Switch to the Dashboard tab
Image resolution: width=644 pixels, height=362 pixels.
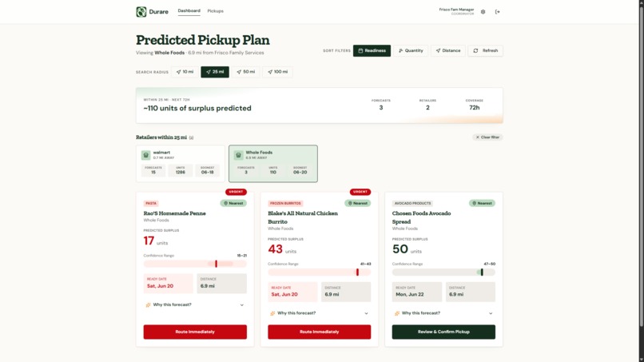(x=189, y=11)
